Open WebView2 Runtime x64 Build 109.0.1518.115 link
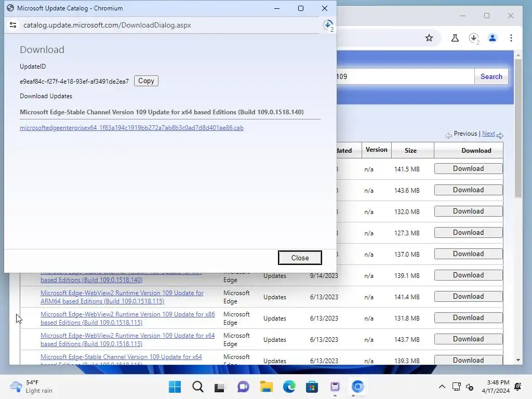 pos(128,340)
